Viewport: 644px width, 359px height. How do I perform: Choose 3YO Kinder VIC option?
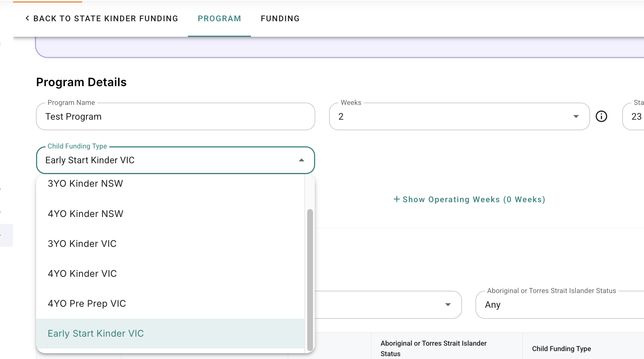(x=170, y=244)
